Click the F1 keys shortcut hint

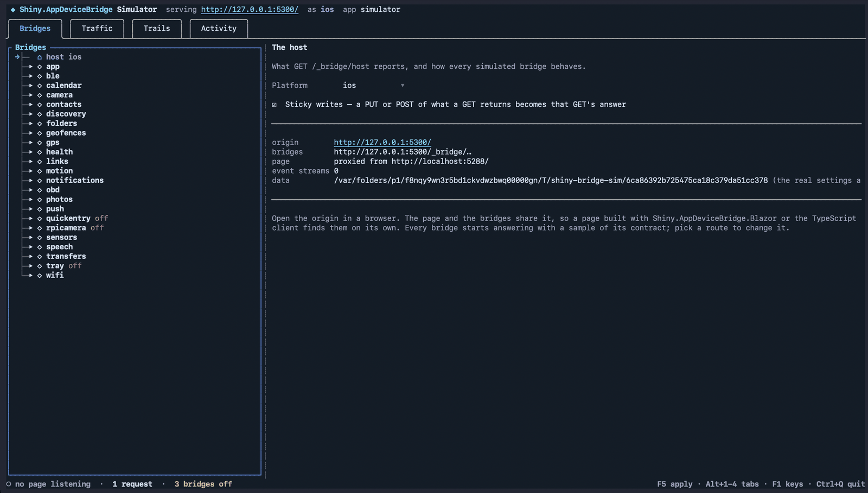(x=788, y=484)
